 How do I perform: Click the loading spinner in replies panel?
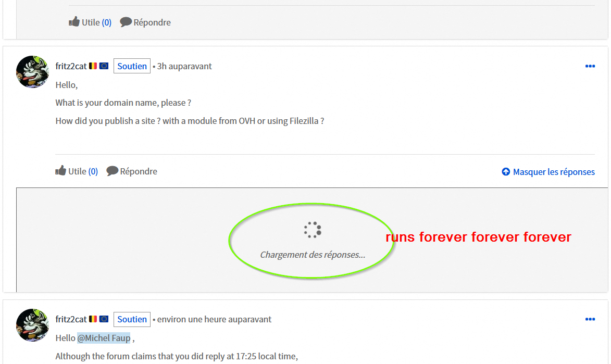click(x=313, y=230)
